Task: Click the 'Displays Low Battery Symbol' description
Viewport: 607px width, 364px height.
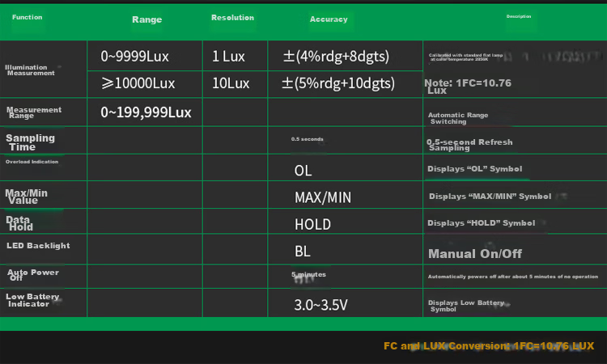Action: (466, 306)
